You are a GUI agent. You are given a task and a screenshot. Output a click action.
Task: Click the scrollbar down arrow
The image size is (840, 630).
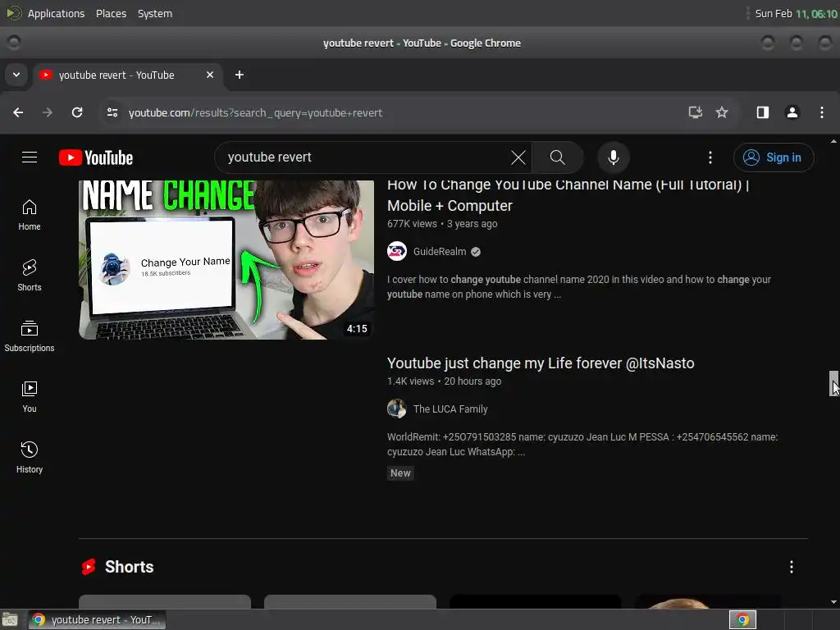click(833, 602)
